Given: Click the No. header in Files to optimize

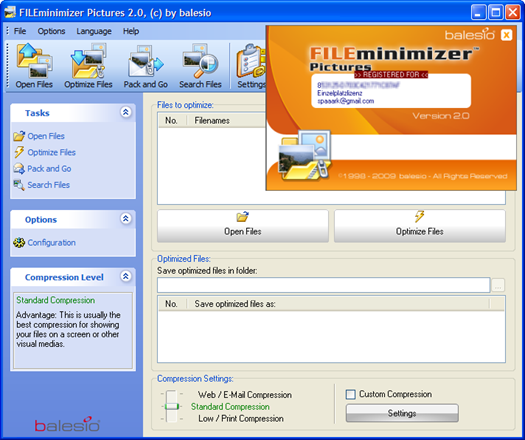Looking at the screenshot, I should [172, 121].
